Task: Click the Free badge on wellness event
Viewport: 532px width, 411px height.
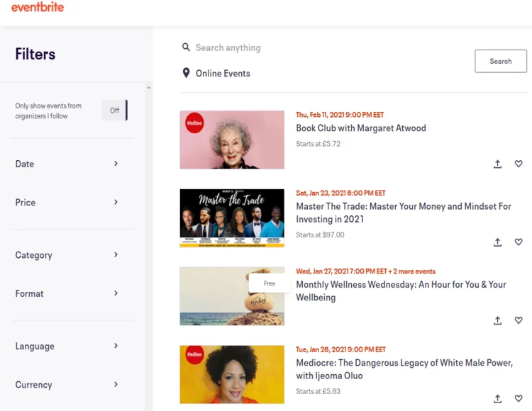Action: tap(270, 283)
